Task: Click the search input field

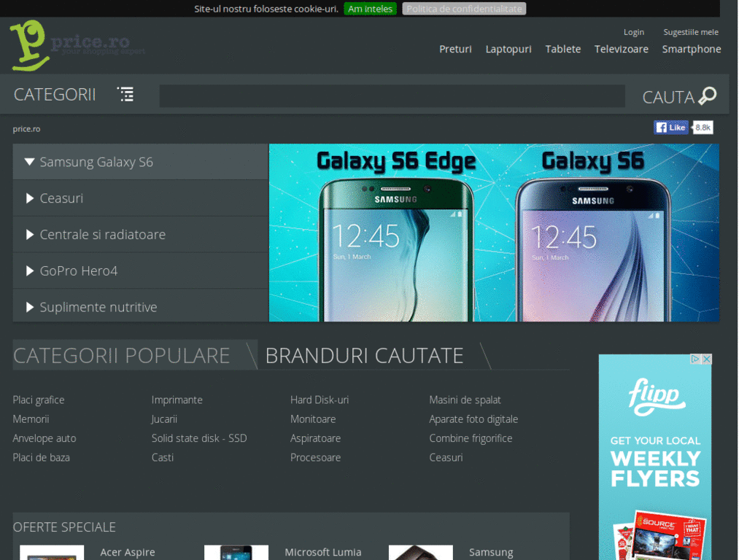Action: 392,96
